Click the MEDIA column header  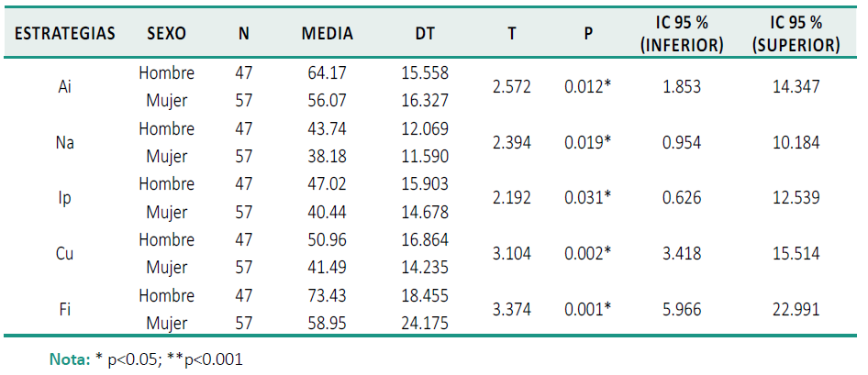click(327, 34)
